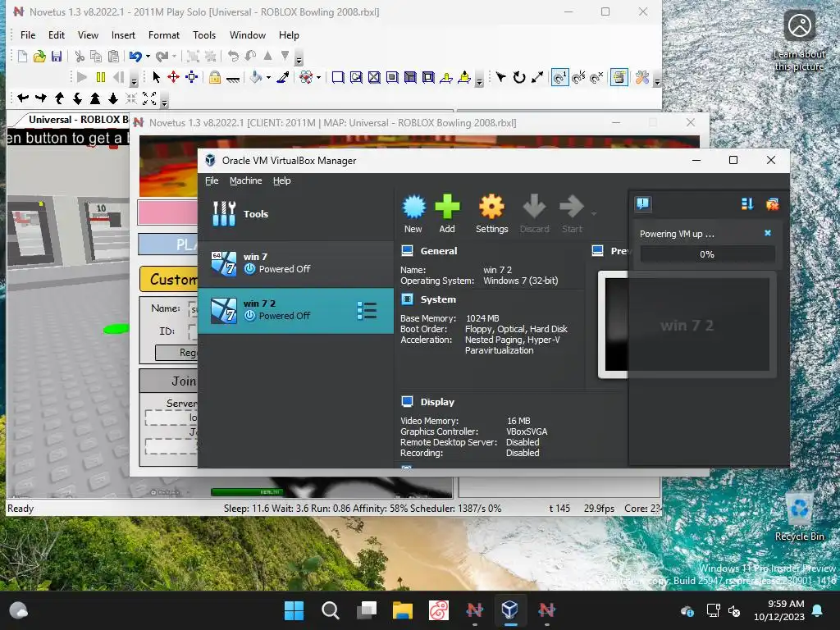The width and height of the screenshot is (840, 630).
Task: Open the Window menu in Novetus Studio
Action: coord(248,34)
